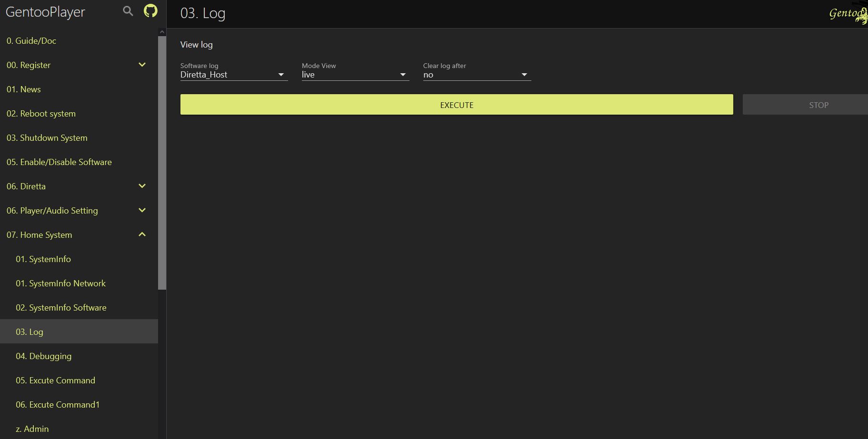Select 03. Shutdown System
This screenshot has width=868, height=439.
coord(79,138)
